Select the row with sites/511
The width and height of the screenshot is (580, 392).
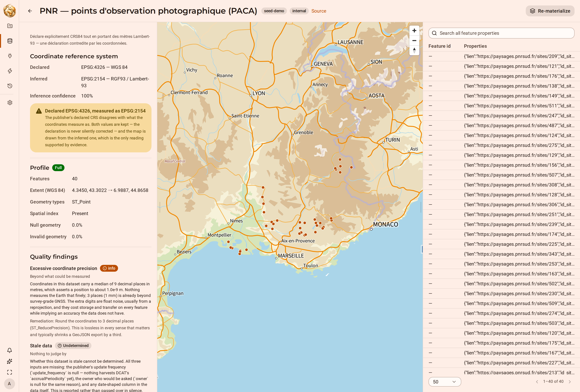click(x=501, y=106)
